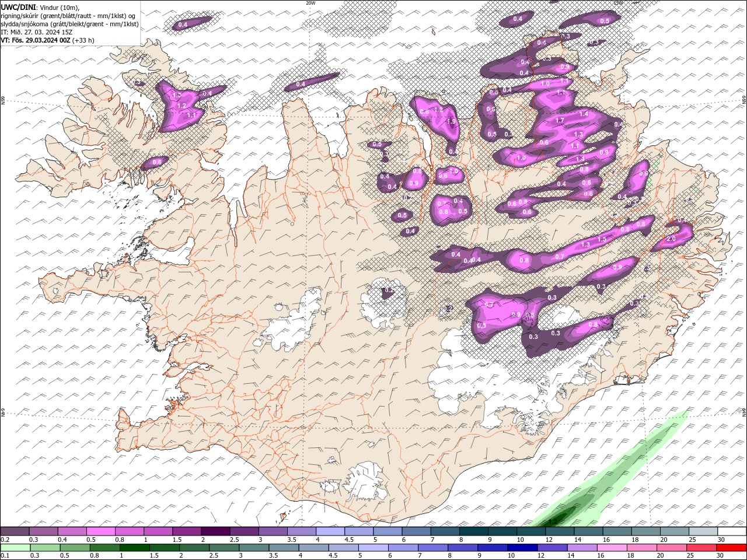Pick snow swatch between 0.5 and 0.8
The image size is (747, 560).
coord(101,531)
